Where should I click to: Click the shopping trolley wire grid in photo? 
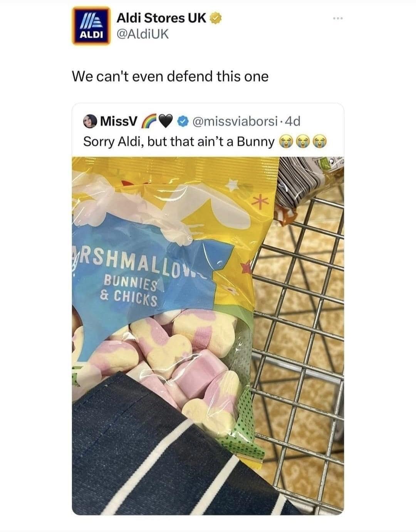tap(299, 335)
